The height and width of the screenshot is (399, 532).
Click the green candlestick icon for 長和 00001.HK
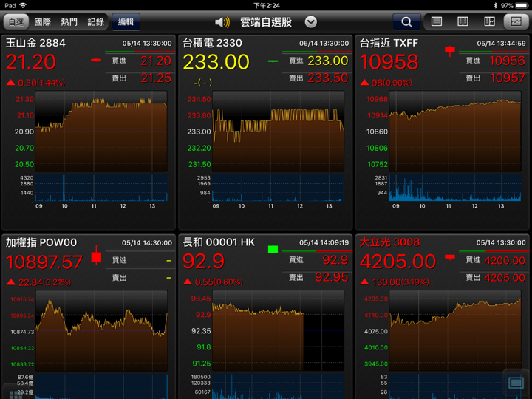pyautogui.click(x=273, y=249)
